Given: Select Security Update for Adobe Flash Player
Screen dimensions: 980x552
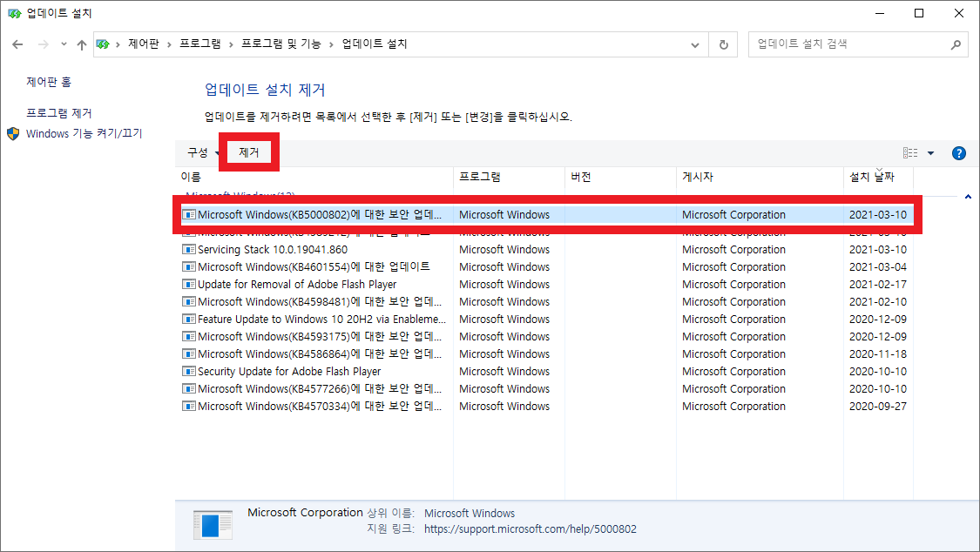Looking at the screenshot, I should pos(547,372).
